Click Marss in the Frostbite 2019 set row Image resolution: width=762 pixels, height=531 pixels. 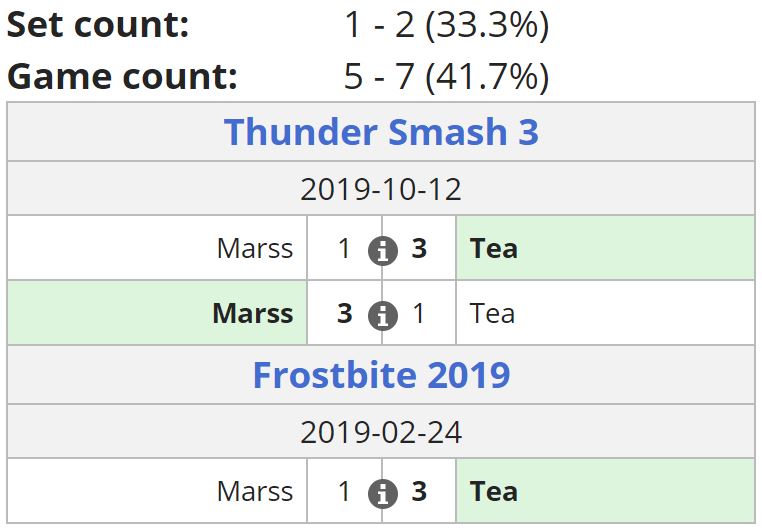[x=255, y=492]
